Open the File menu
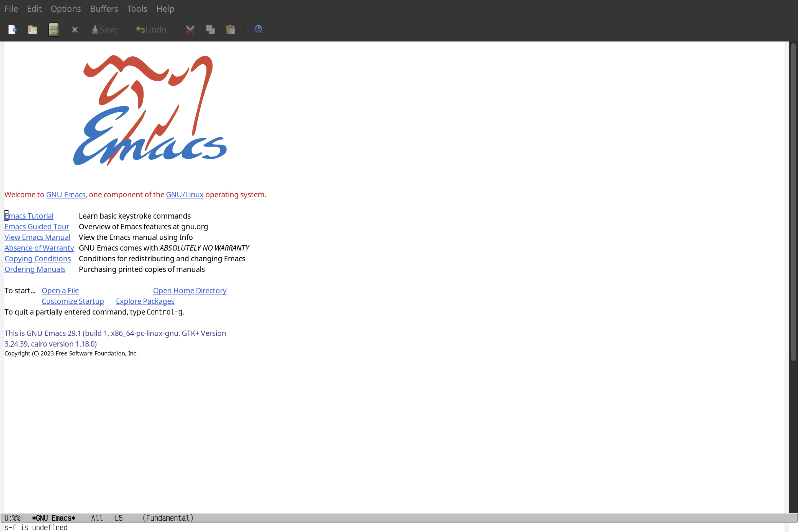Viewport: 798px width, 532px height. (11, 8)
